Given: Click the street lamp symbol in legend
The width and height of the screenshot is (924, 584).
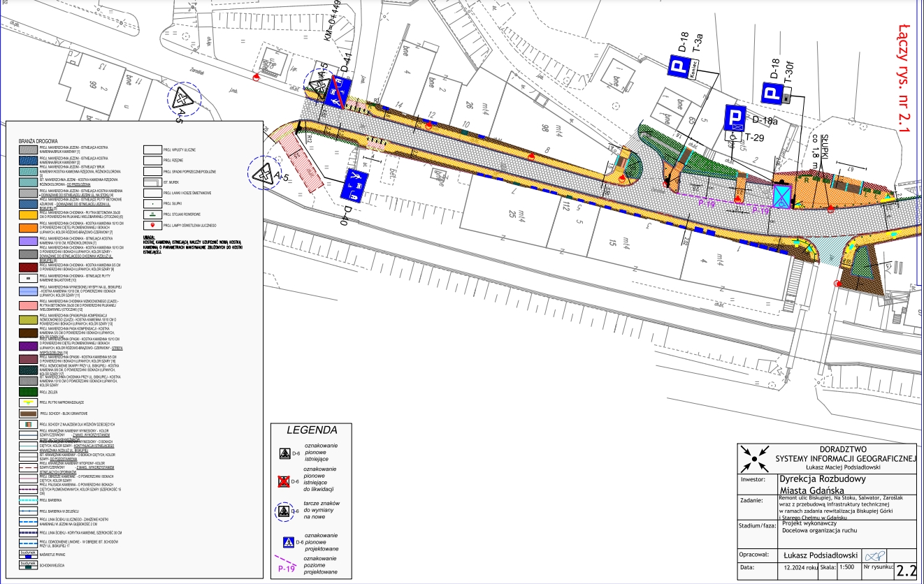Looking at the screenshot, I should [x=152, y=226].
